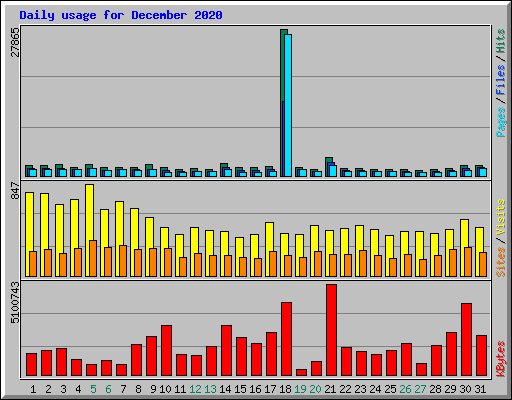Click the green day 26 axis label
This screenshot has width=512, height=400.
pos(405,389)
